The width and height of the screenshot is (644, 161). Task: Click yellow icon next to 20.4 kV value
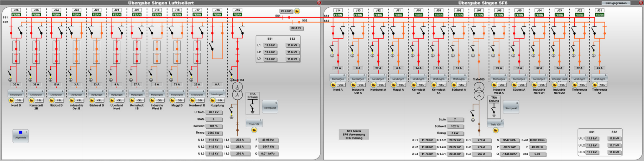297,11
